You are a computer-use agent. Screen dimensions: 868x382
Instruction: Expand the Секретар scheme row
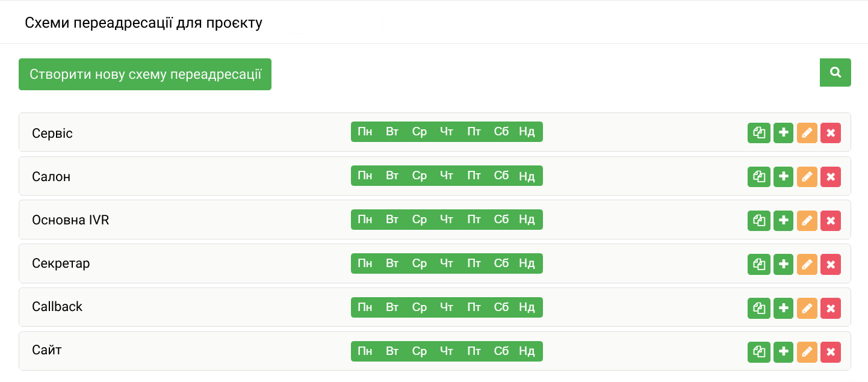[435, 263]
